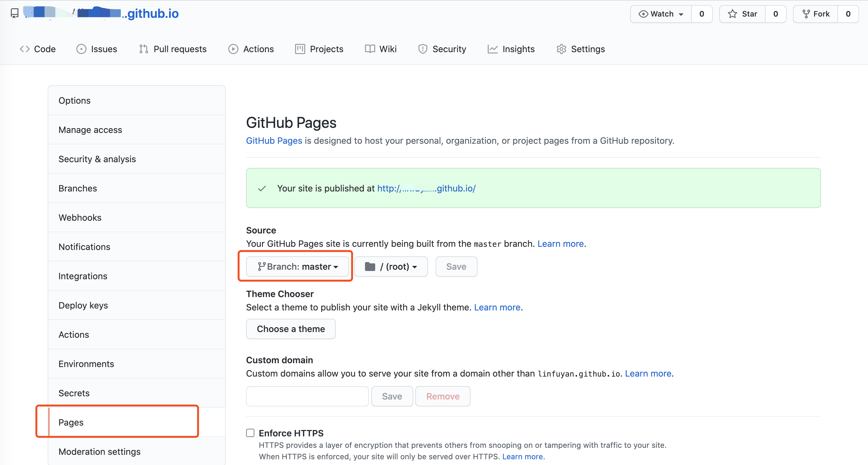Enable the Enforce HTTPS checkbox
The width and height of the screenshot is (868, 465).
pos(250,433)
